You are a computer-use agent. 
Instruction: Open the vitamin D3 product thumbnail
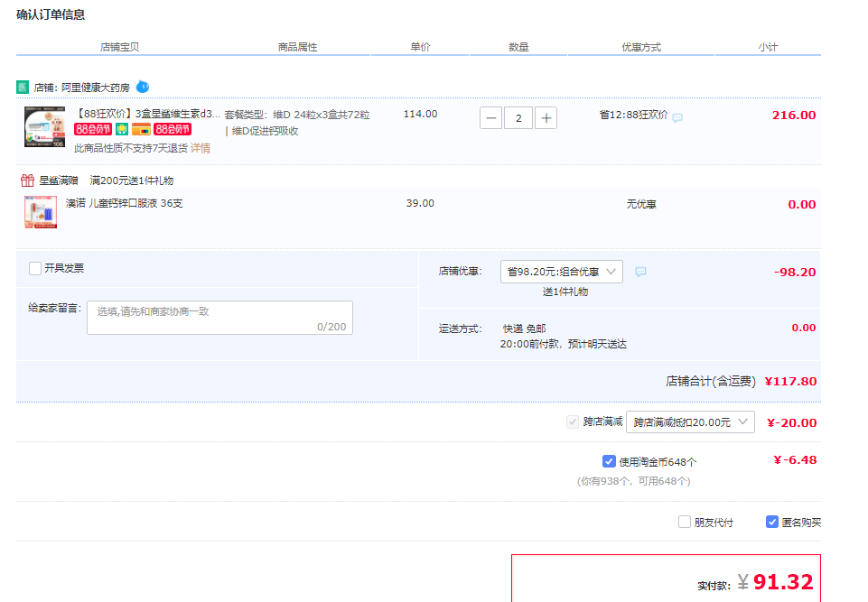tap(45, 126)
